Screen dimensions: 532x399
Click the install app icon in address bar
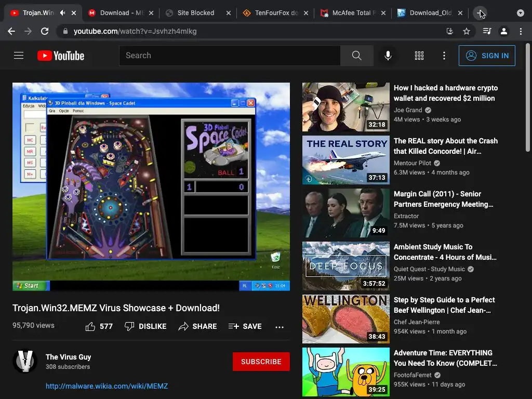[x=450, y=31]
